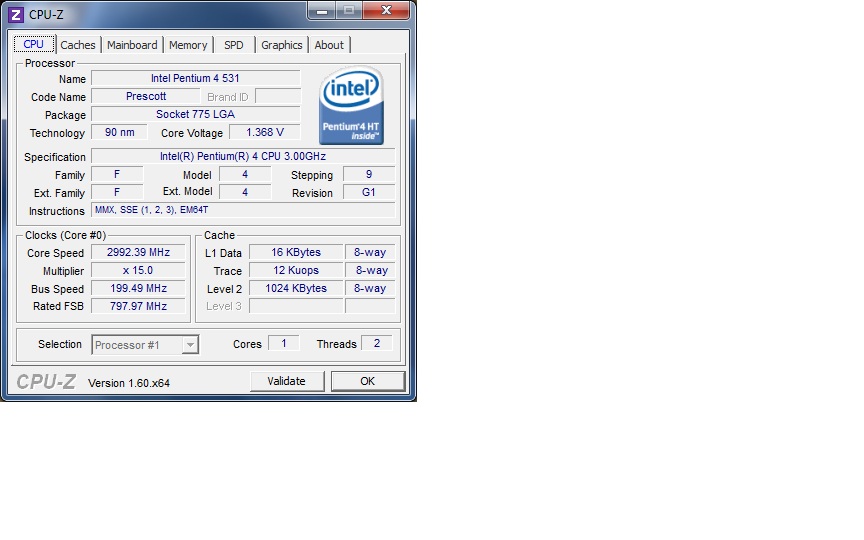Image resolution: width=864 pixels, height=540 pixels.
Task: Click the Core Voltage value 1.368 V
Action: [265, 132]
